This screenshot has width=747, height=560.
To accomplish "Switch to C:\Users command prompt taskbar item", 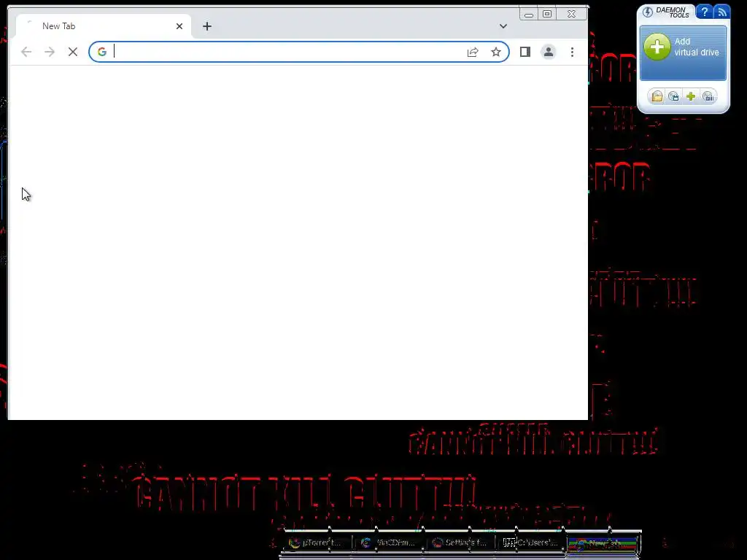I will tap(531, 542).
